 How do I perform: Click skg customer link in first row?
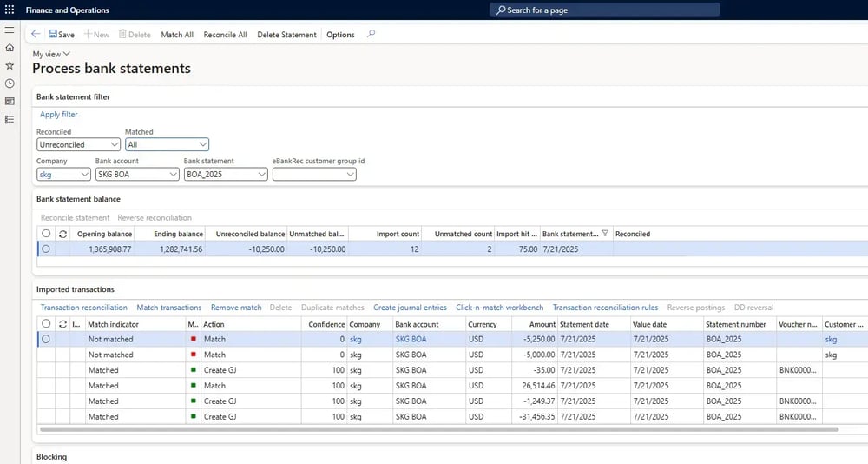tap(831, 339)
